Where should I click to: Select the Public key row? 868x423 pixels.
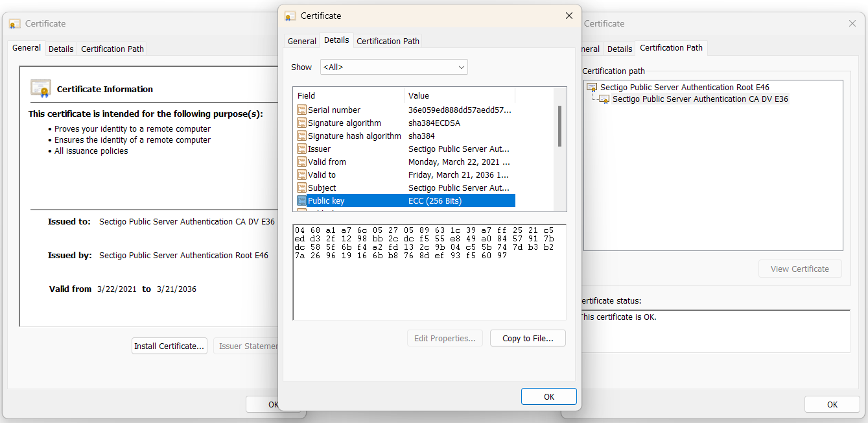tap(405, 201)
